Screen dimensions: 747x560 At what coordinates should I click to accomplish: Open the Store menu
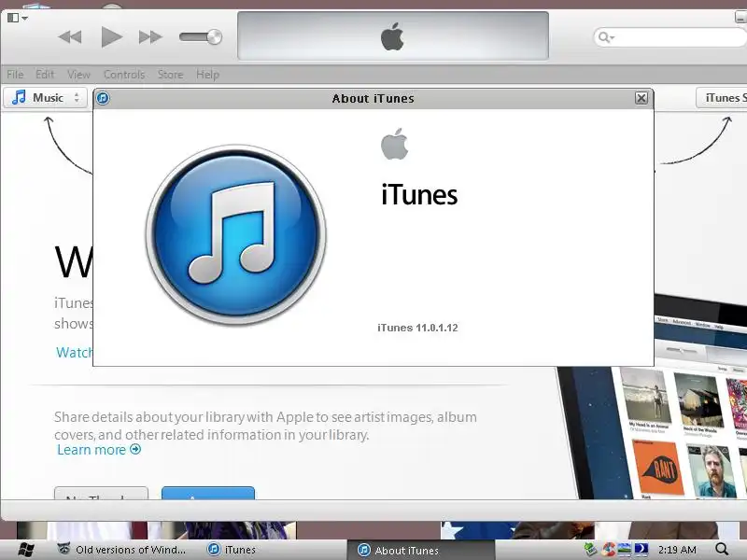170,75
